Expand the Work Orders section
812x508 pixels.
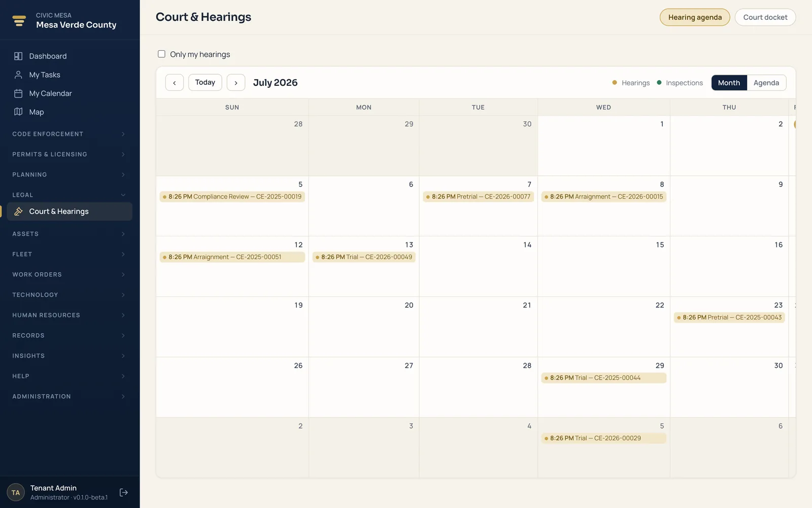pos(70,274)
